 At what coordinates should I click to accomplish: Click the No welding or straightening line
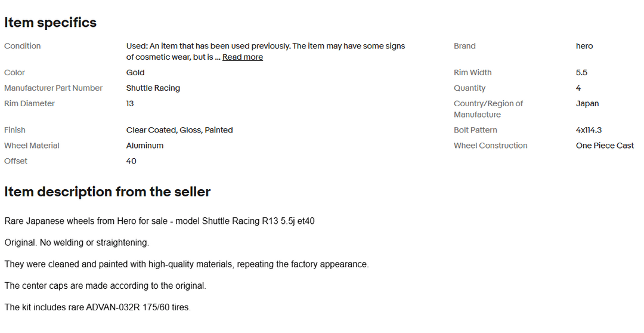(x=77, y=242)
